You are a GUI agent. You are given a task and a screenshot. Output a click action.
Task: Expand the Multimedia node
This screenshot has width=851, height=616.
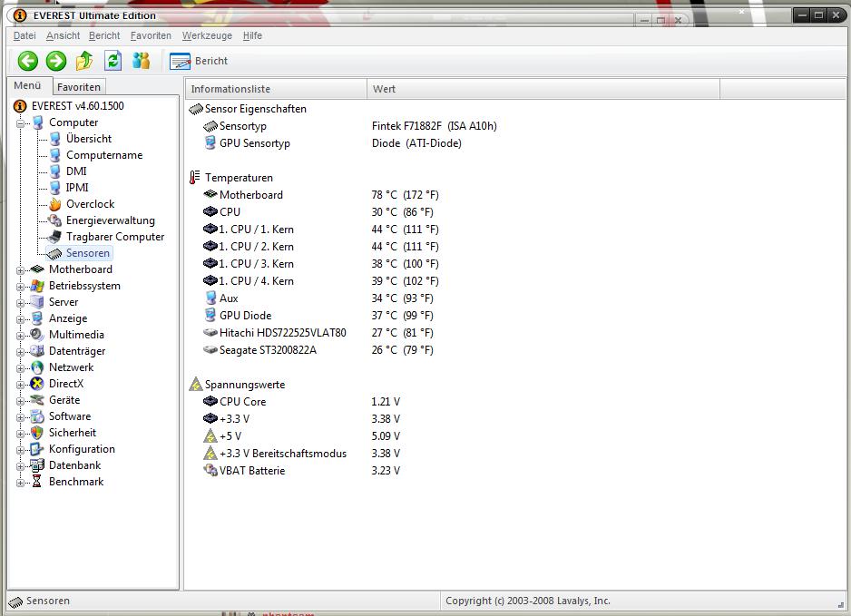(20, 336)
